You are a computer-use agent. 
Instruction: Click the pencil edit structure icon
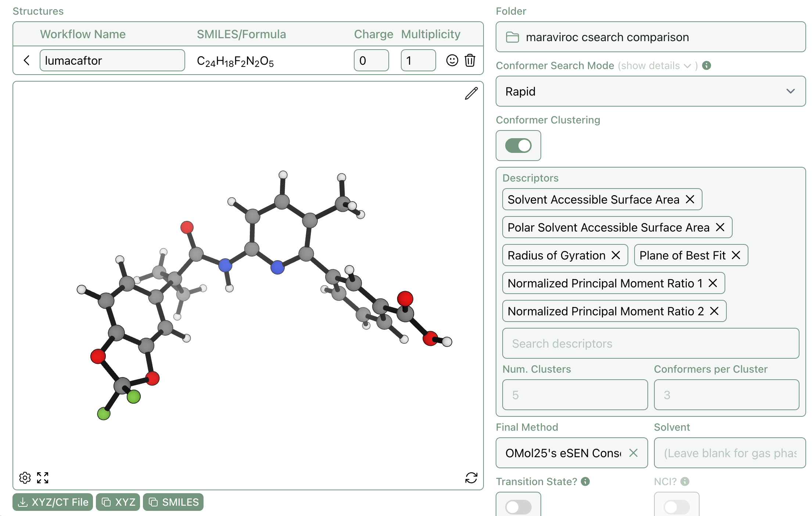tap(471, 93)
